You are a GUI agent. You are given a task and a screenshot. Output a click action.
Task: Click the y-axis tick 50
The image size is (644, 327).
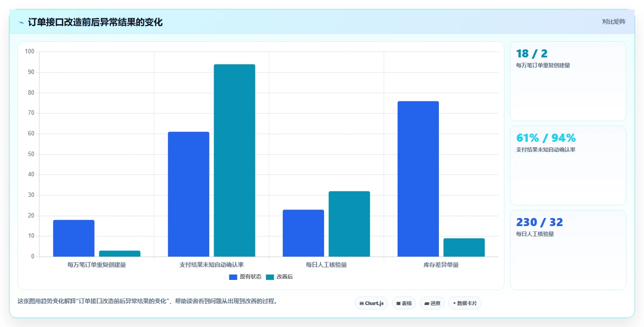point(31,154)
